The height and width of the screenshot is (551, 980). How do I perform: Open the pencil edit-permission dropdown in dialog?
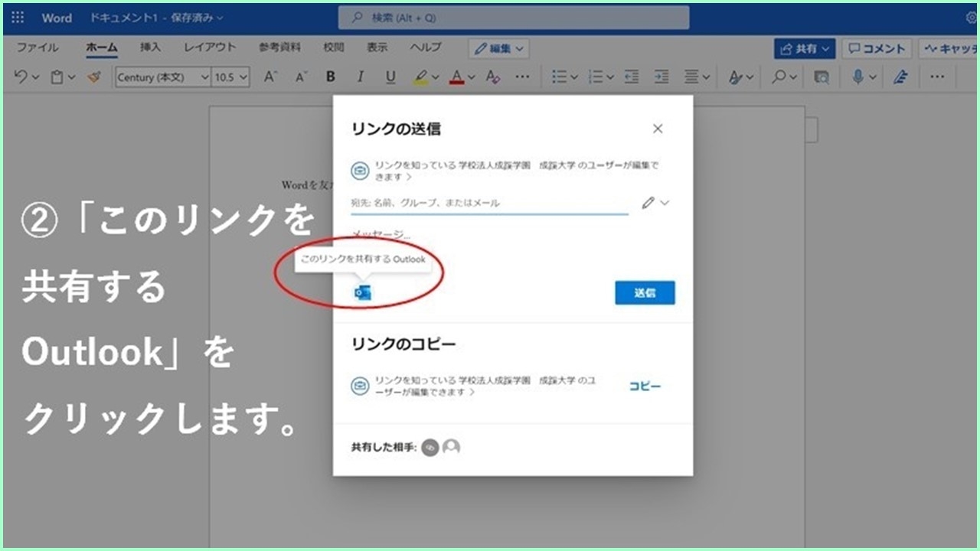tap(655, 203)
